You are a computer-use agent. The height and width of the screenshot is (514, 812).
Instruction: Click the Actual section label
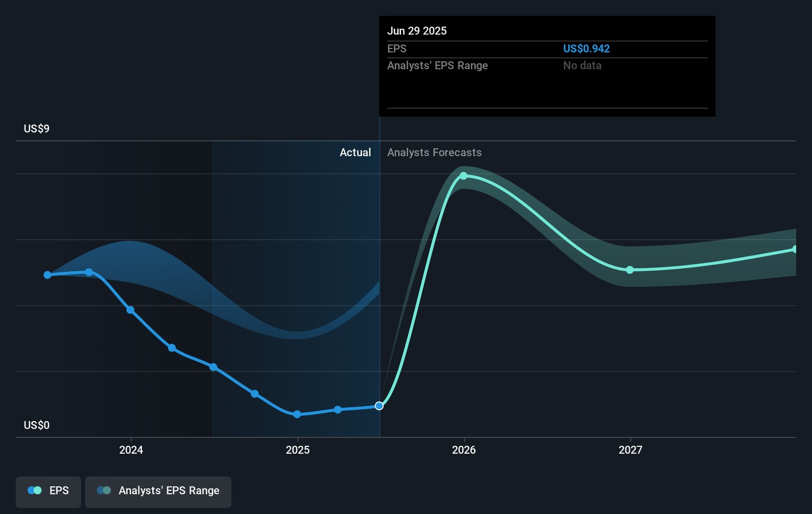(x=355, y=153)
